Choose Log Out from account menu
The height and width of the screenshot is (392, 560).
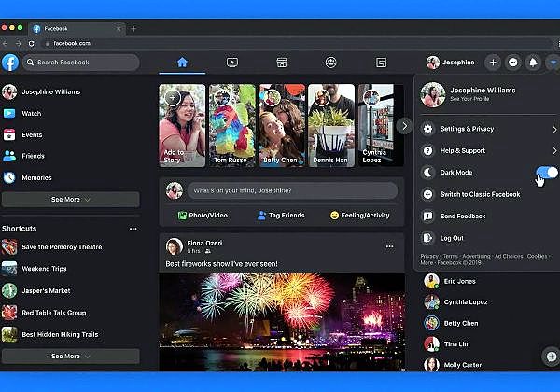click(x=452, y=238)
